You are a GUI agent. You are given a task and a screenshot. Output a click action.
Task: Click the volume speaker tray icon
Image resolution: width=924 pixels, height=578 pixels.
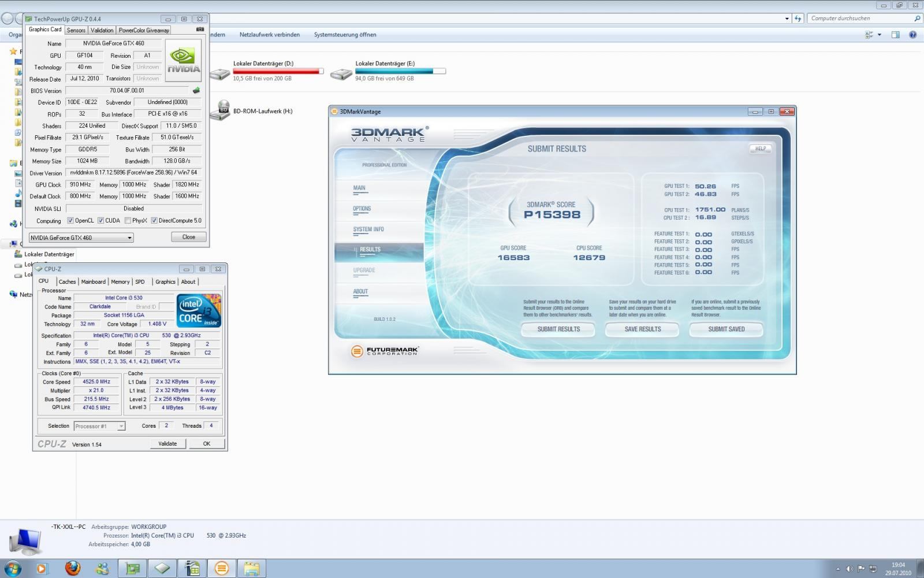(850, 569)
